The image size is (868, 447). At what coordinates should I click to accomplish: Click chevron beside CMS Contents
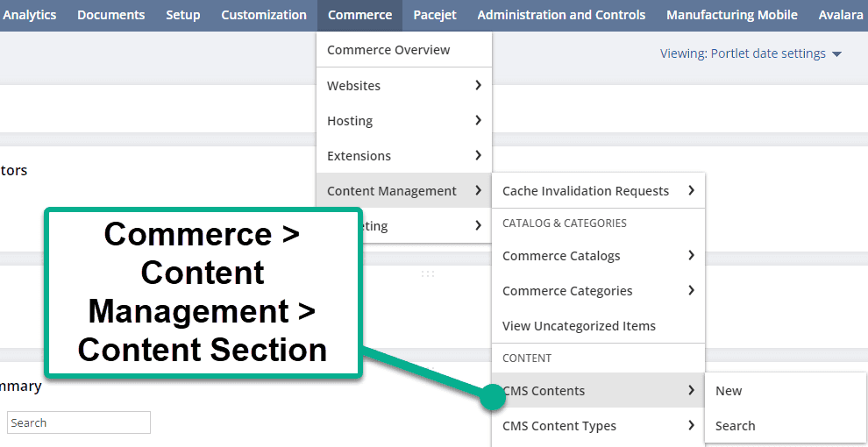coord(691,390)
